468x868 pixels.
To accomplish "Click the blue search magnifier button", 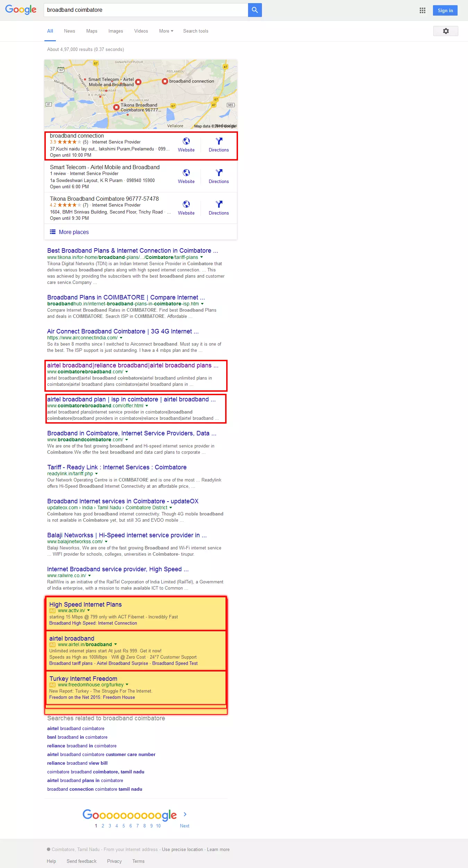I will (255, 10).
